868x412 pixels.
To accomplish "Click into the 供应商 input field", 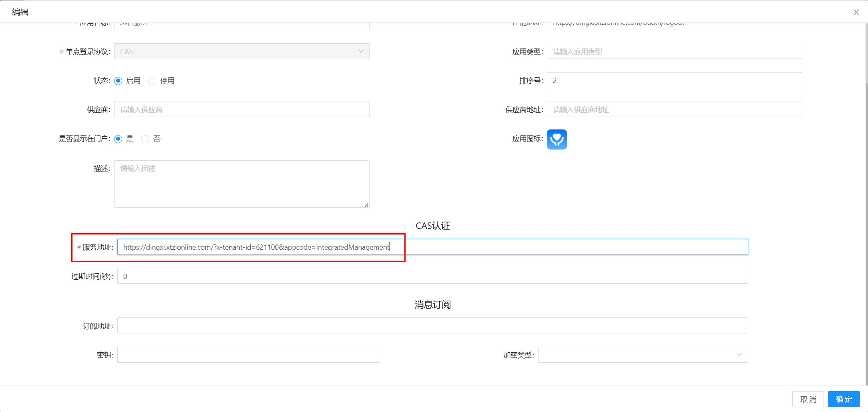I will pyautogui.click(x=241, y=109).
